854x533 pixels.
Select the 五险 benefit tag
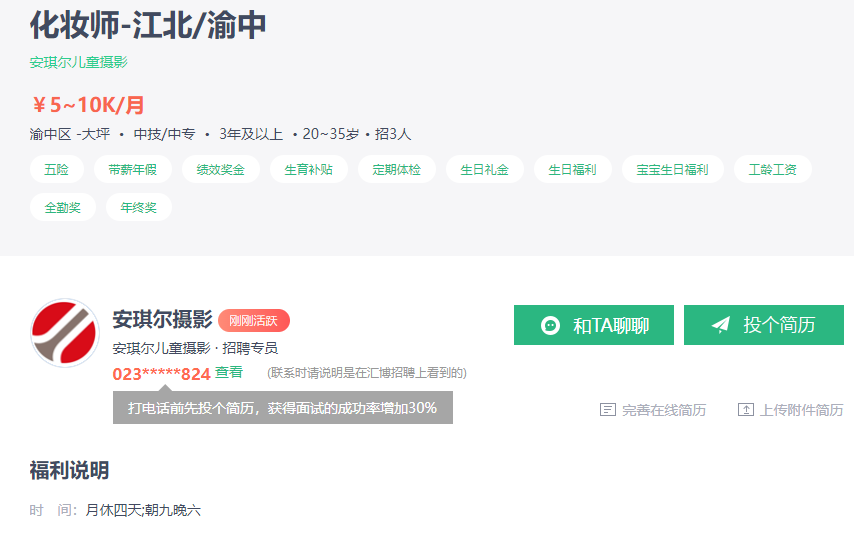click(x=57, y=169)
